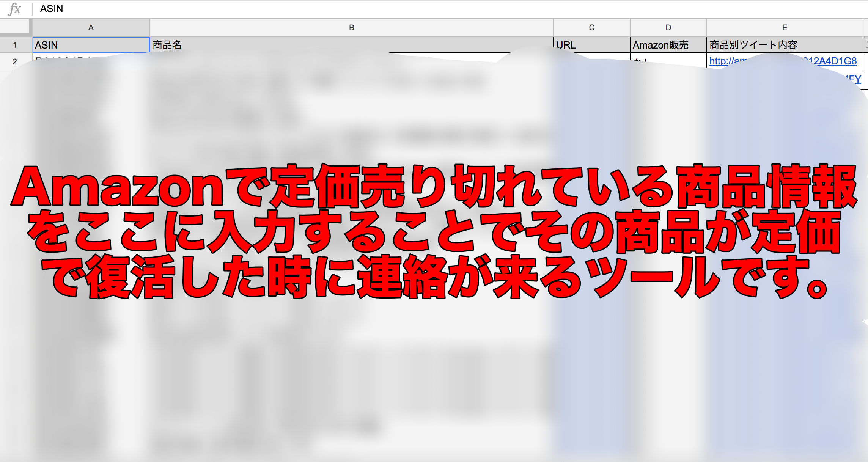Image resolution: width=868 pixels, height=462 pixels.
Task: Select the 商品名 header cell
Action: click(352, 45)
